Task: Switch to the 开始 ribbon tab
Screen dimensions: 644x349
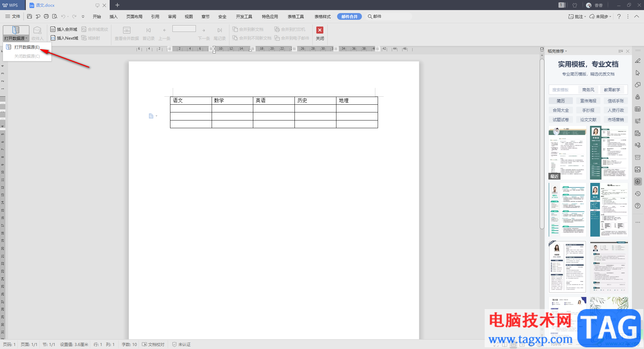Action: coord(97,16)
